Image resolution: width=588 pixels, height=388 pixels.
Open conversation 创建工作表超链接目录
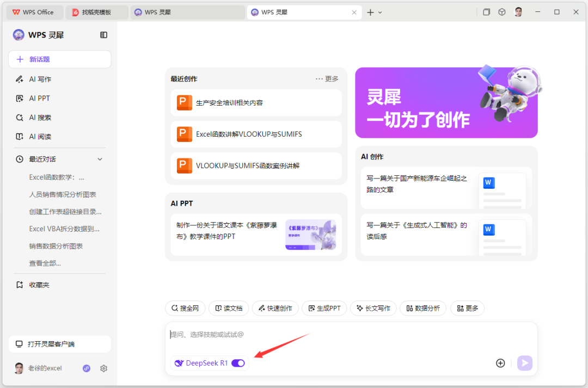point(65,212)
